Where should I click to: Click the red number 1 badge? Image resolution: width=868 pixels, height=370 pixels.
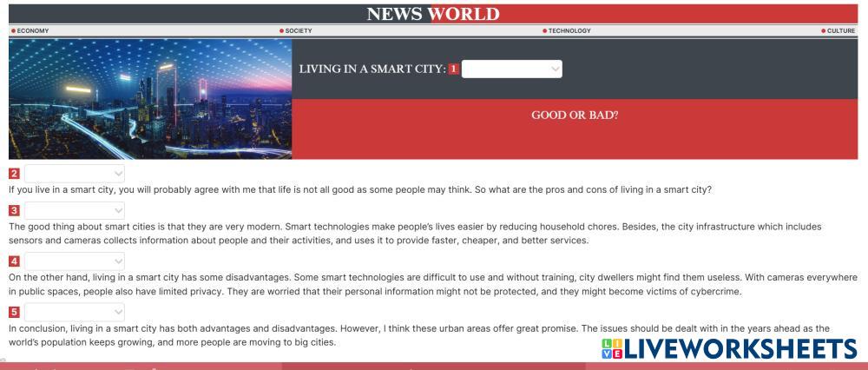click(x=453, y=69)
